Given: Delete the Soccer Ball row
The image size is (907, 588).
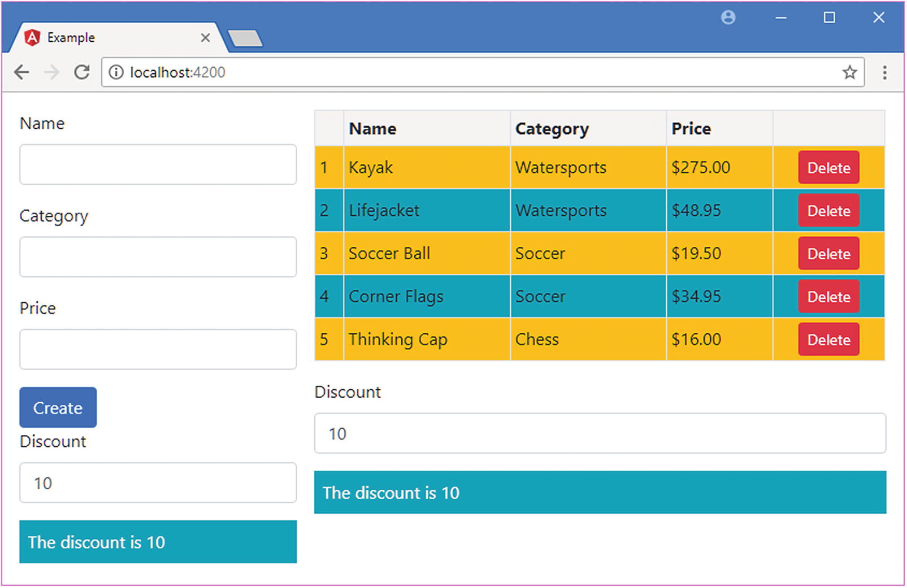Looking at the screenshot, I should pos(828,254).
